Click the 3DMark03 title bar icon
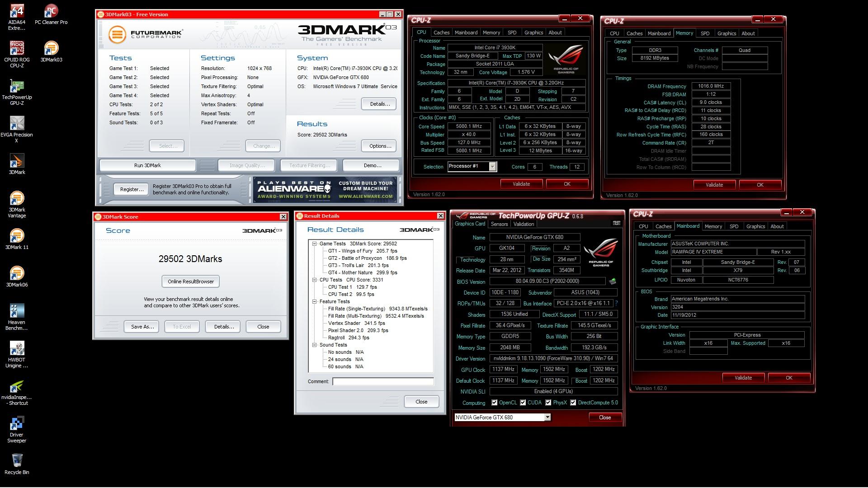The height and width of the screenshot is (488, 868). pos(101,14)
